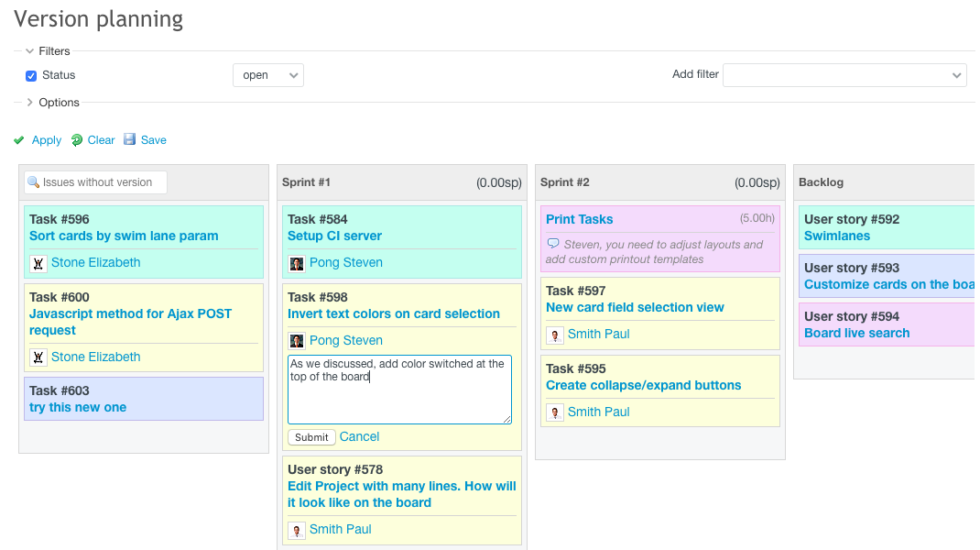This screenshot has width=980, height=550.
Task: Open the Add filter dropdown
Action: click(x=844, y=75)
